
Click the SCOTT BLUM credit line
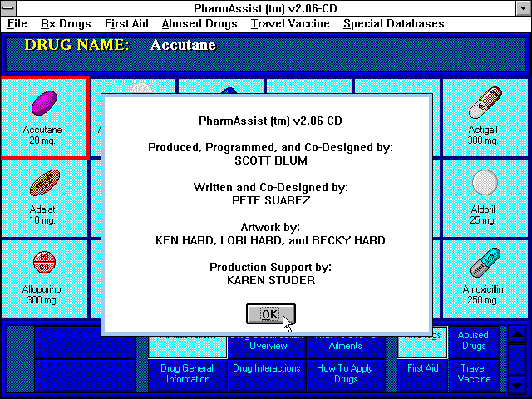click(x=271, y=160)
